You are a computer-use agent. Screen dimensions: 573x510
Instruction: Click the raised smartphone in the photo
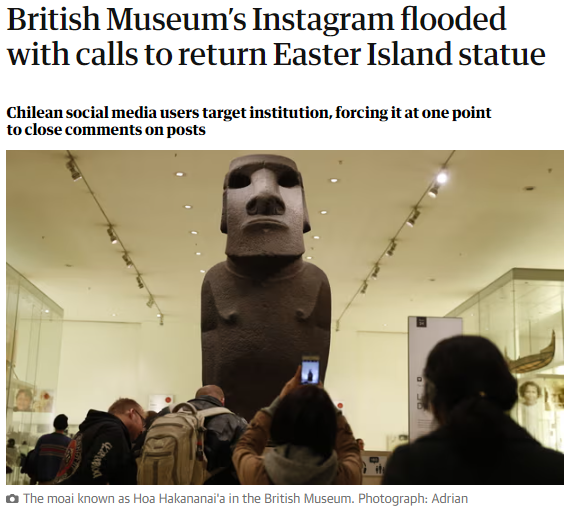coord(310,370)
